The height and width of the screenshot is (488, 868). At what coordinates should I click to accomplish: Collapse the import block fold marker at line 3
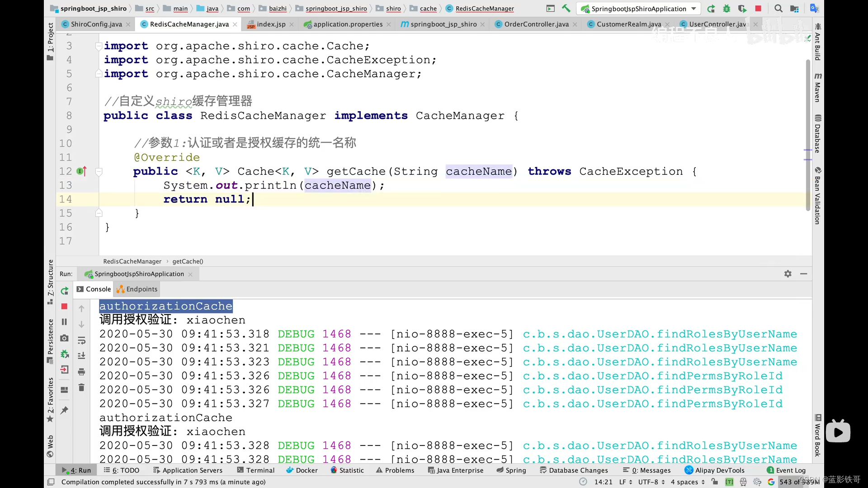[x=99, y=46]
